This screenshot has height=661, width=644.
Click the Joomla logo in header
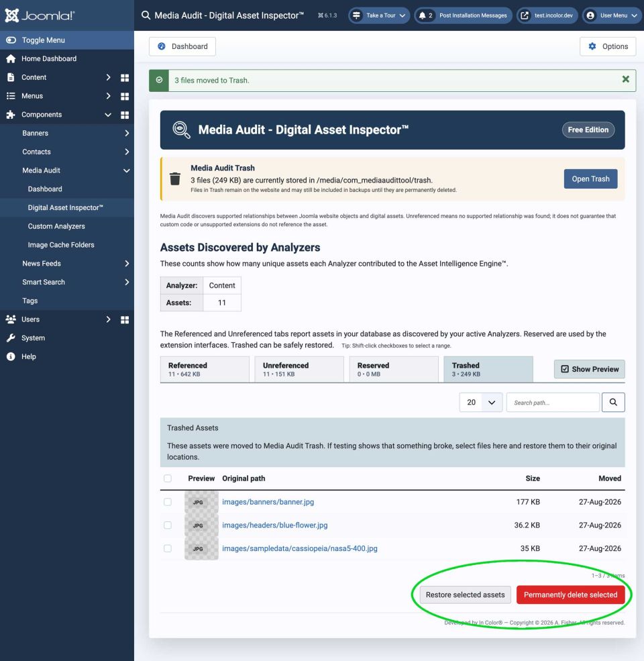40,15
